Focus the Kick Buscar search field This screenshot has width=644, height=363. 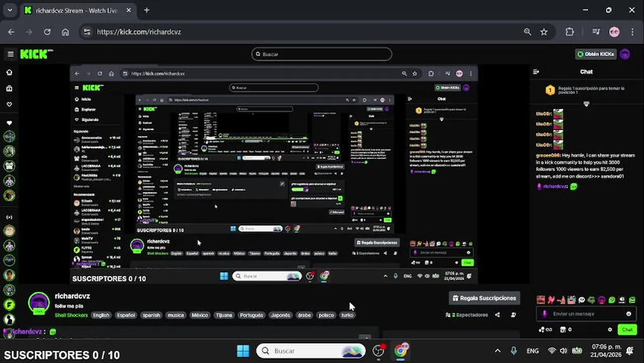(321, 54)
